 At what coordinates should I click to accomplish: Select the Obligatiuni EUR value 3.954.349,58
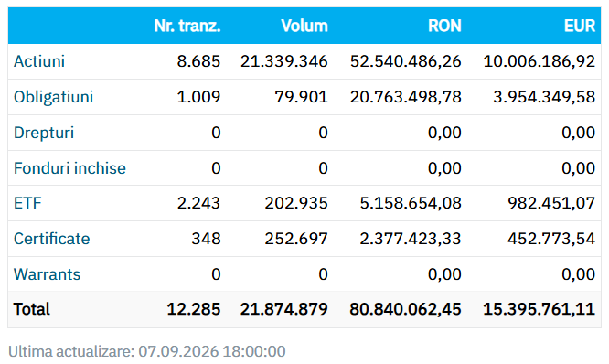click(544, 97)
